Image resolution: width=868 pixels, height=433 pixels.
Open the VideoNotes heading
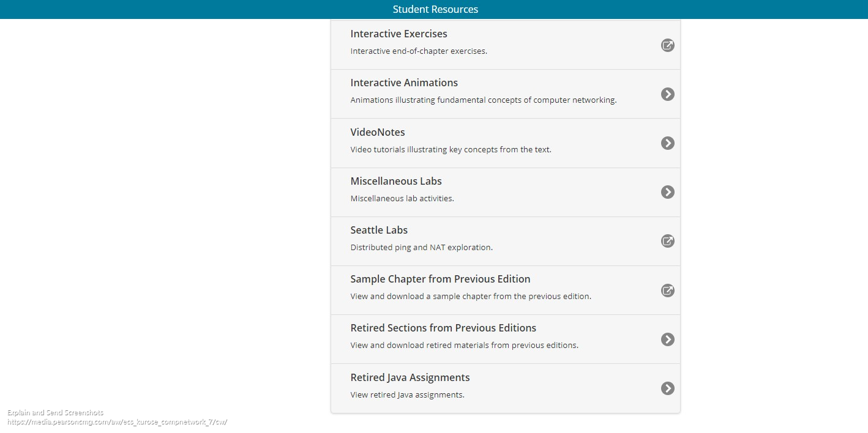click(x=378, y=132)
